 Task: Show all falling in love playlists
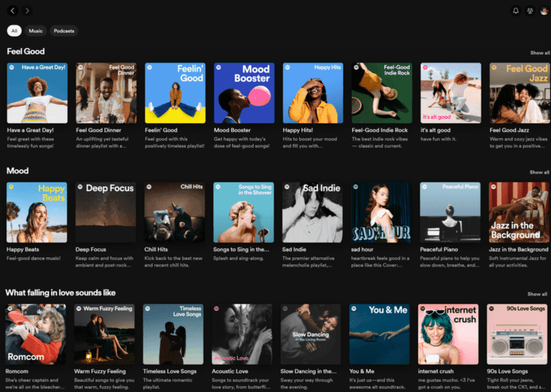[537, 294]
